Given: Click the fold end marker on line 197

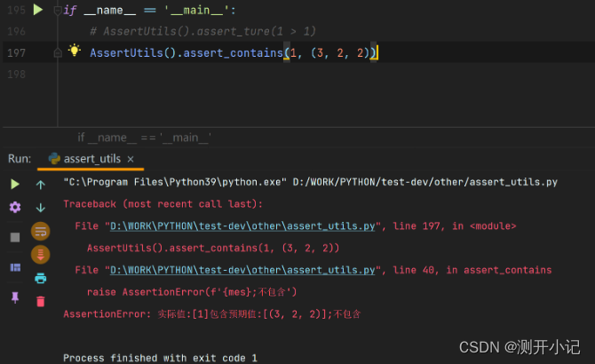Looking at the screenshot, I should pyautogui.click(x=58, y=52).
